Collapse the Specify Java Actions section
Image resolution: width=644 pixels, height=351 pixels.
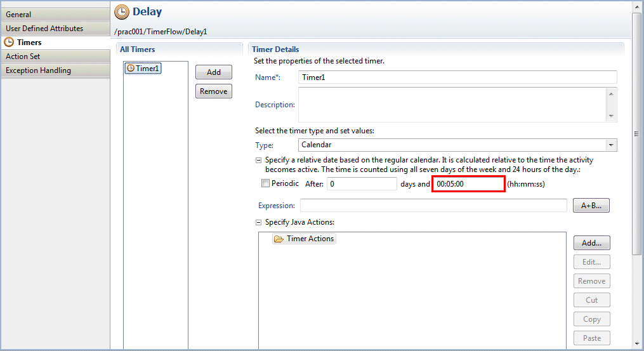coord(258,222)
